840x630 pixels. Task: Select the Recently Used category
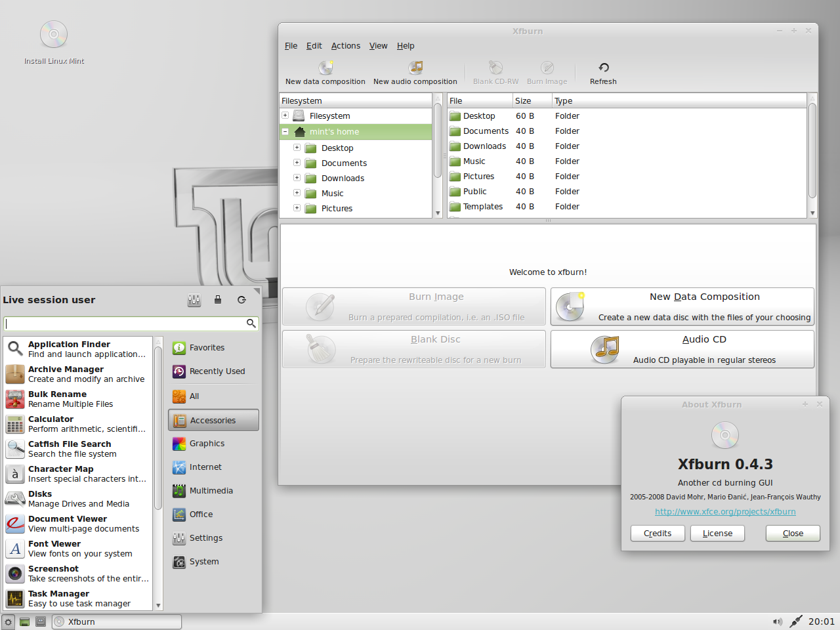[213, 371]
